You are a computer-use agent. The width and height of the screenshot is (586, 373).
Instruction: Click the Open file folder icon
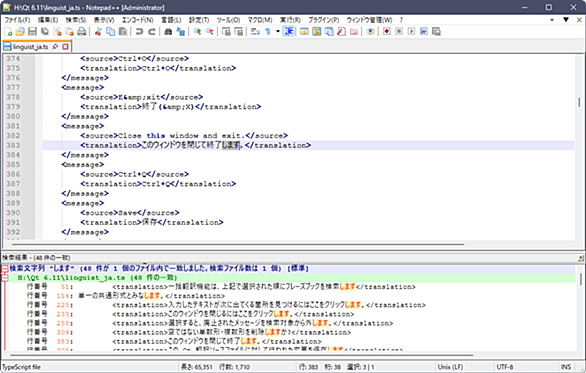pos(20,32)
